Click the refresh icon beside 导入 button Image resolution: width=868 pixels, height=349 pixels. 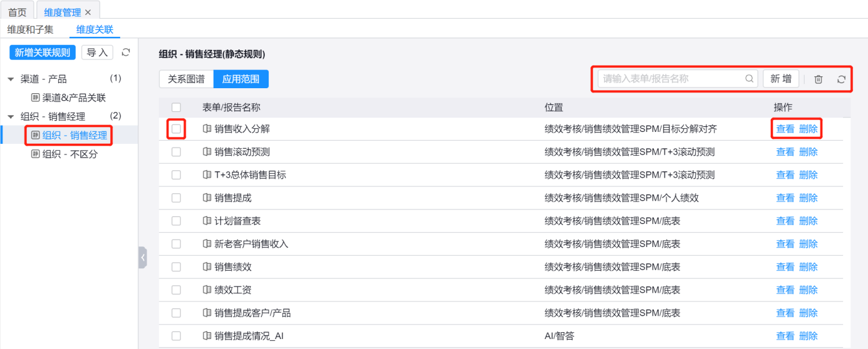[126, 53]
